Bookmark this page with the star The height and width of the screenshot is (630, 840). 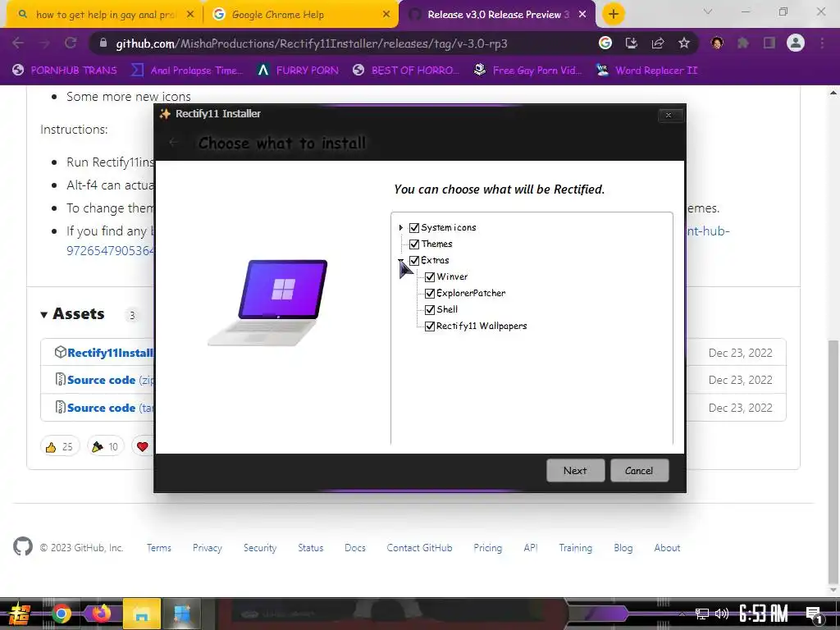pos(684,43)
